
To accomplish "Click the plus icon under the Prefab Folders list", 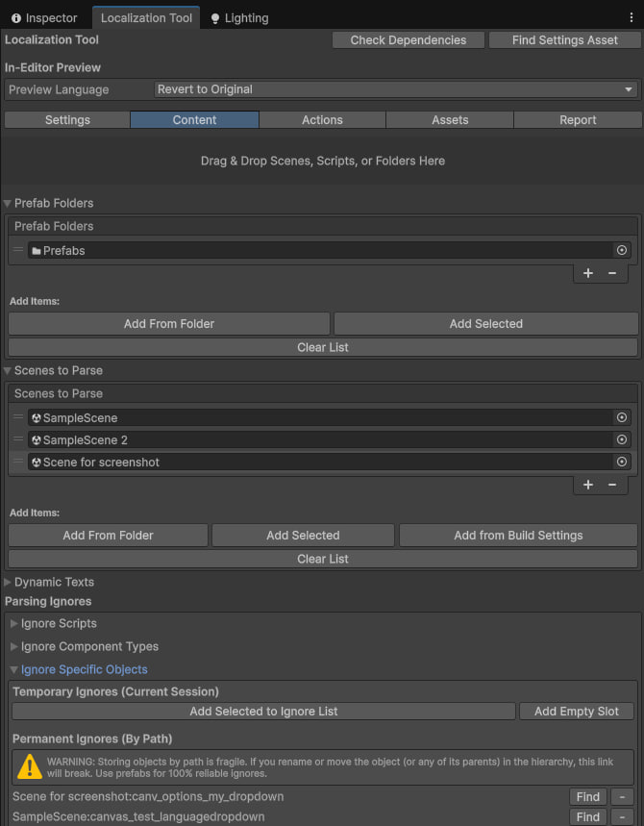I will [587, 272].
